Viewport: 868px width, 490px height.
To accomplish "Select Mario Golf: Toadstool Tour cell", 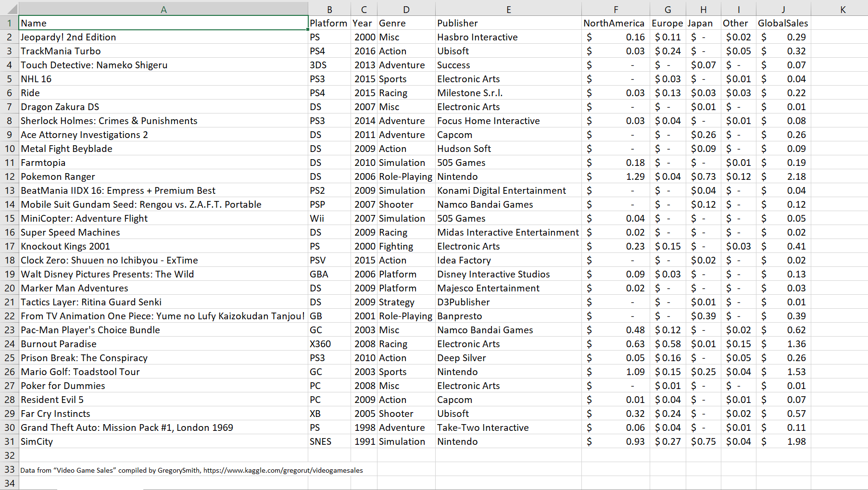I will (164, 372).
